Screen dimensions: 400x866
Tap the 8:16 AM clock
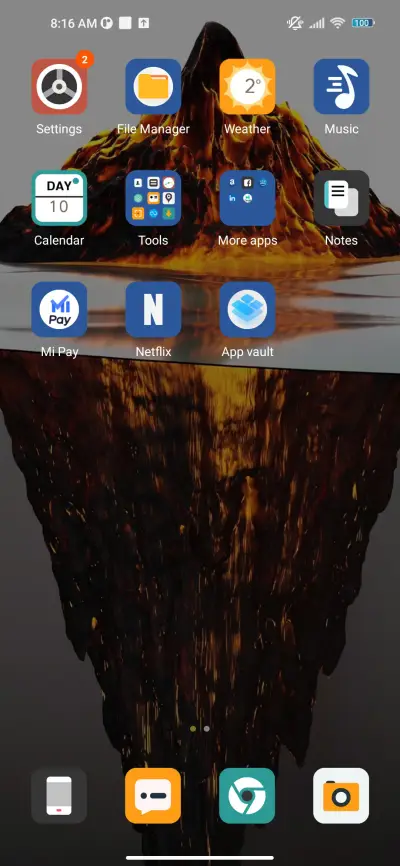(x=73, y=23)
